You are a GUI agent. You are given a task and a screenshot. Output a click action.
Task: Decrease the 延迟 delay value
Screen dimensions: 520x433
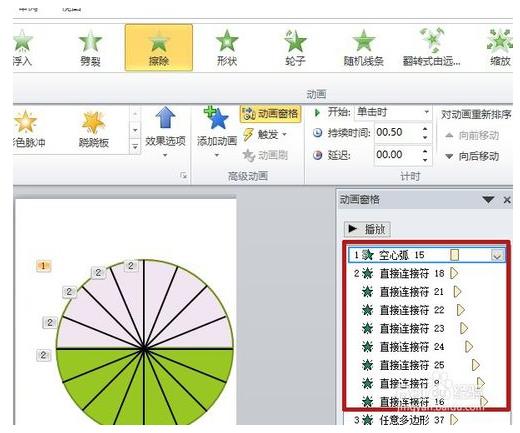(425, 160)
